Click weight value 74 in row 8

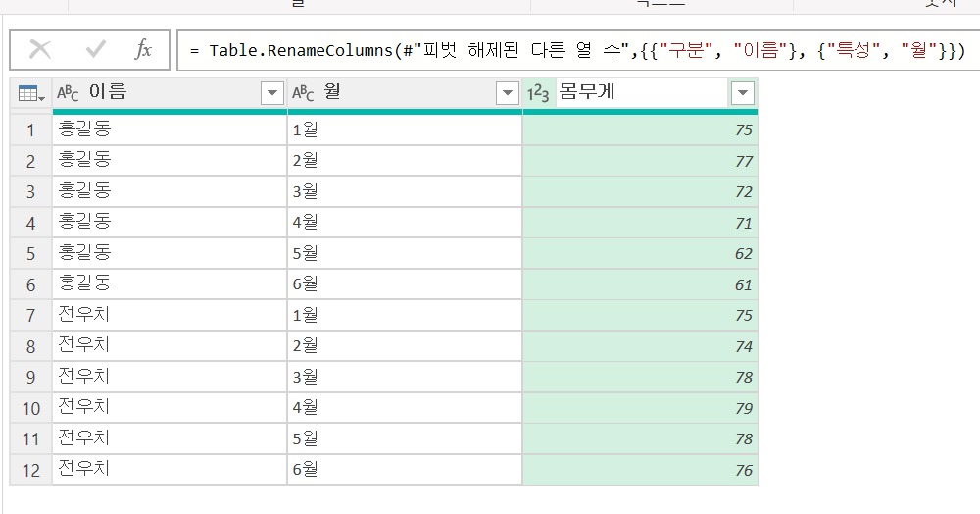640,346
